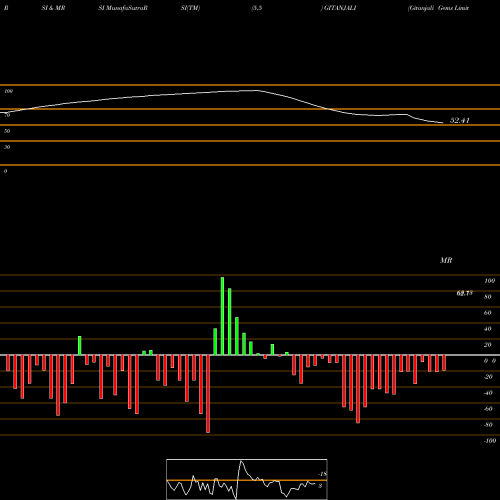Click the 'SI MunafaSutraR' header text
This screenshot has height=500, width=500.
pos(123,8)
